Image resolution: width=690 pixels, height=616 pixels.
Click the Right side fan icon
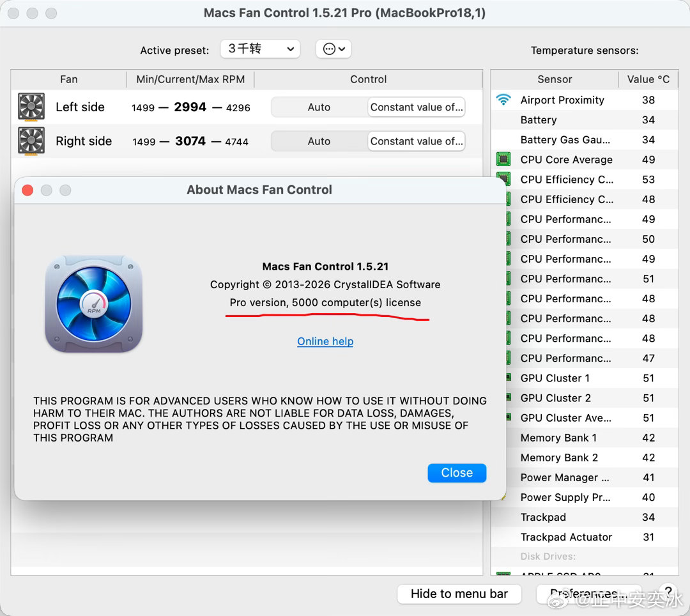coord(31,141)
